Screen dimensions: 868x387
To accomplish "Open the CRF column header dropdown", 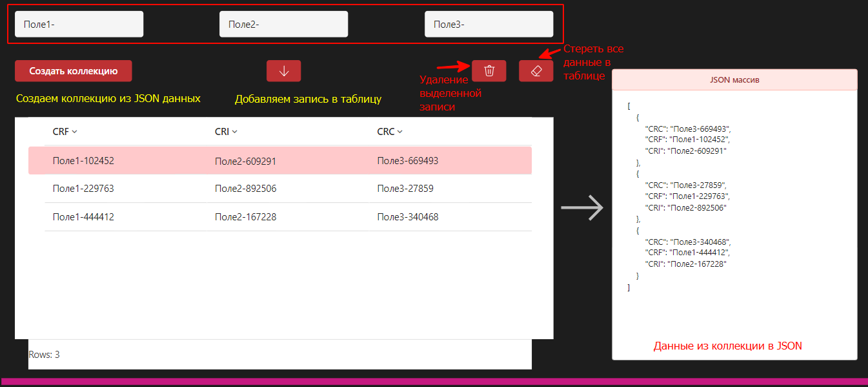I will [74, 132].
